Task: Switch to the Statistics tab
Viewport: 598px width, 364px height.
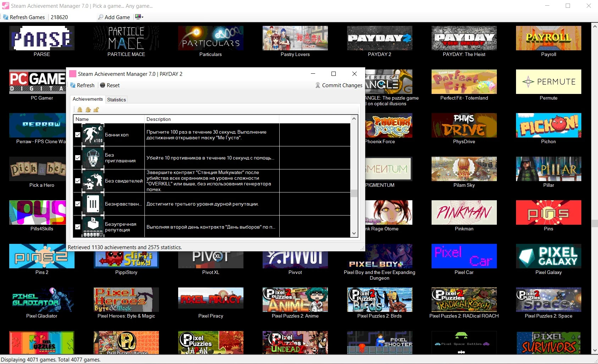Action: click(x=116, y=100)
